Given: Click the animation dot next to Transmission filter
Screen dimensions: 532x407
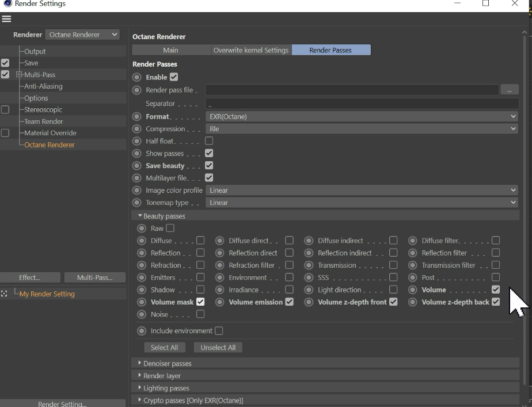Looking at the screenshot, I should pos(413,265).
